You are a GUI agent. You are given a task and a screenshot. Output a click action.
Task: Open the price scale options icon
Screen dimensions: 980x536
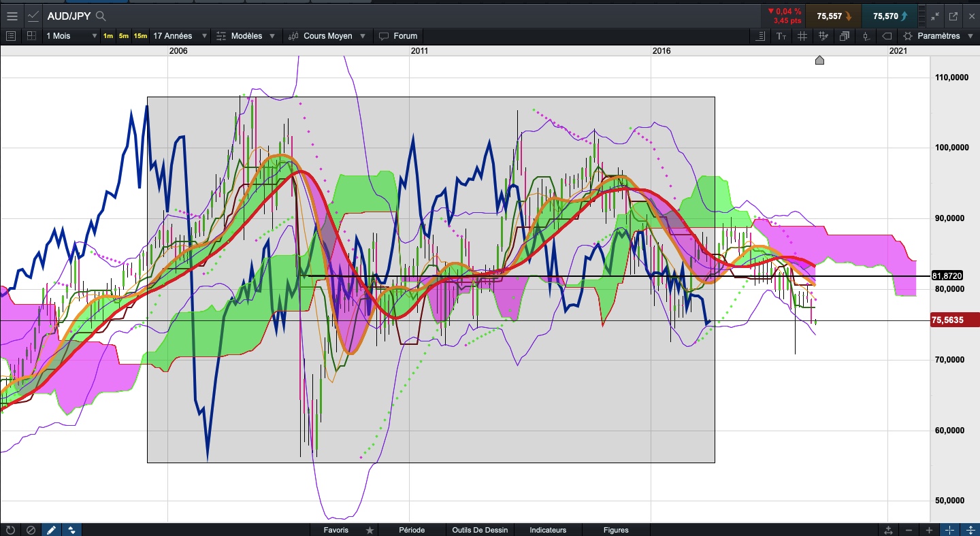[760, 36]
